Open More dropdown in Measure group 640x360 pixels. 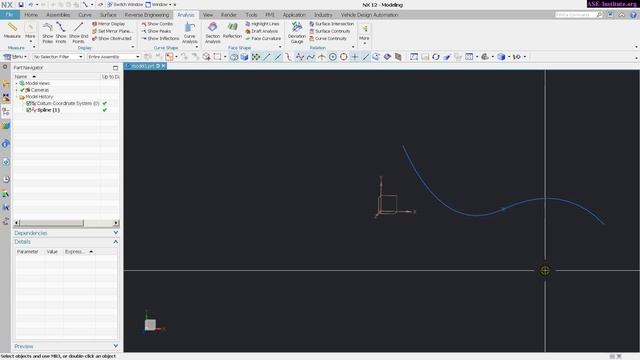tap(30, 33)
